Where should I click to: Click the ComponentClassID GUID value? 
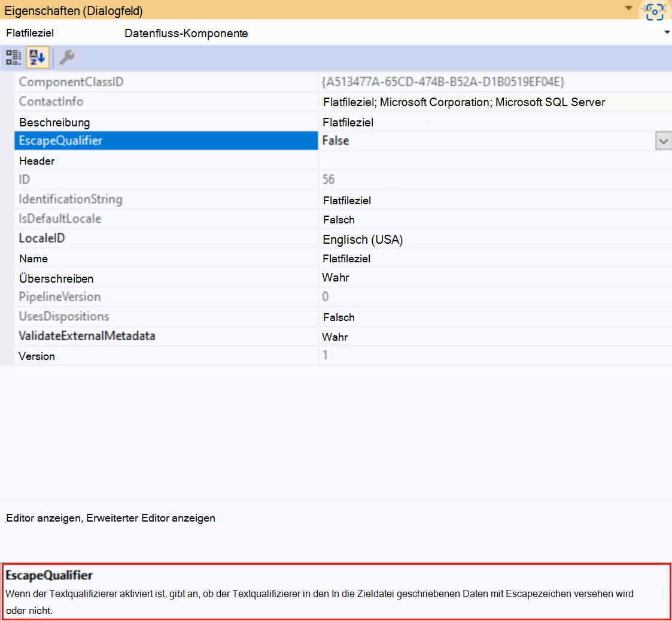[443, 82]
